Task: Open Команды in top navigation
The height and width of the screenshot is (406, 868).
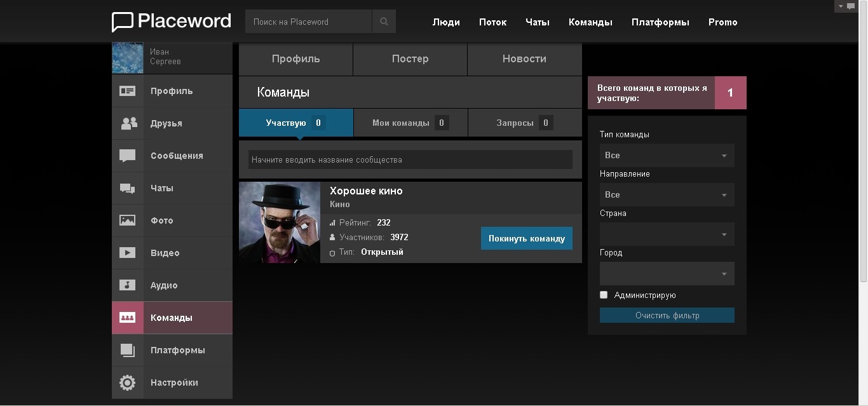Action: [x=590, y=22]
